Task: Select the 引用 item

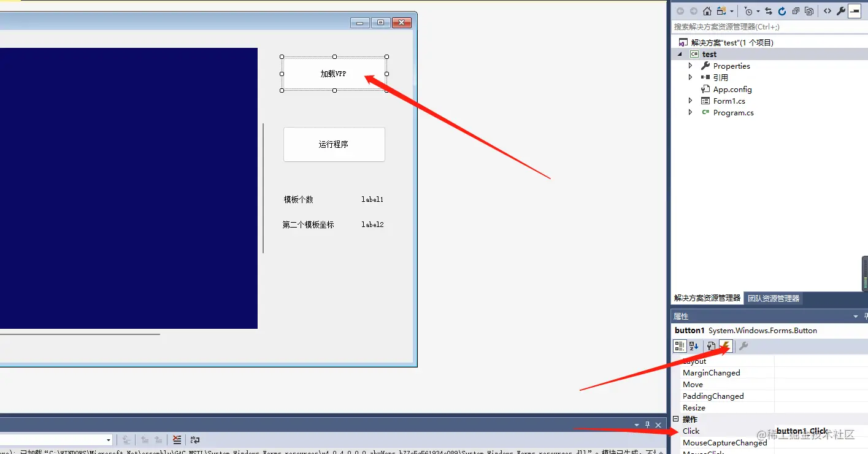Action: tap(720, 78)
